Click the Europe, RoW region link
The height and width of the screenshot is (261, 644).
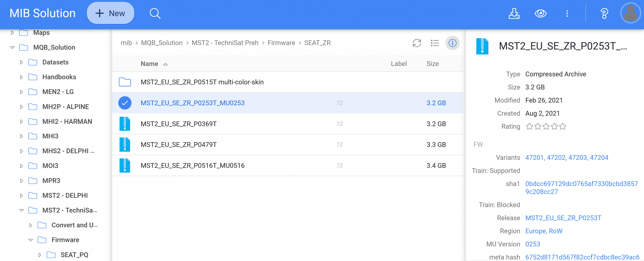[544, 231]
